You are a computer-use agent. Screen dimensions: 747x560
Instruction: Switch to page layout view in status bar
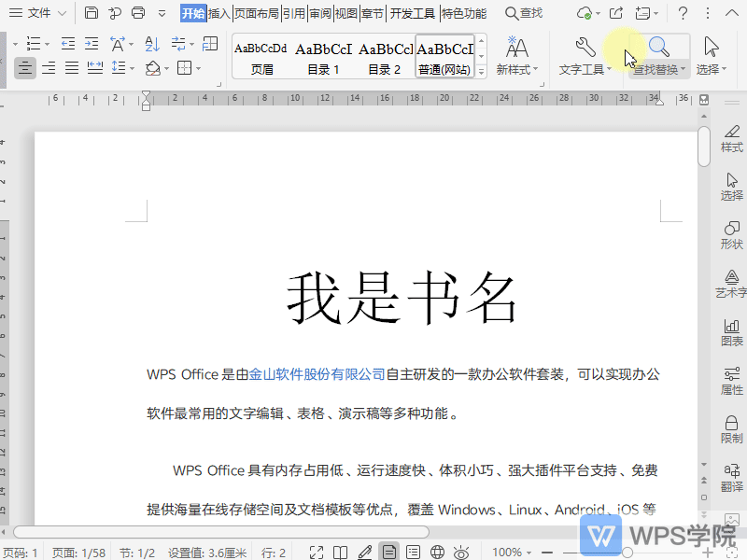click(x=388, y=553)
